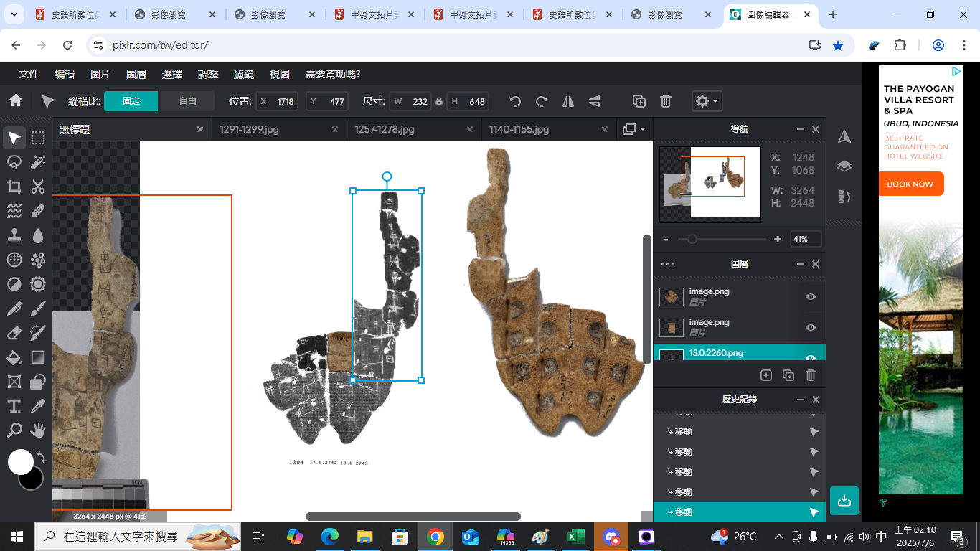The image size is (980, 551).
Task: Toggle the aspect ratio lock icon
Action: [x=439, y=102]
